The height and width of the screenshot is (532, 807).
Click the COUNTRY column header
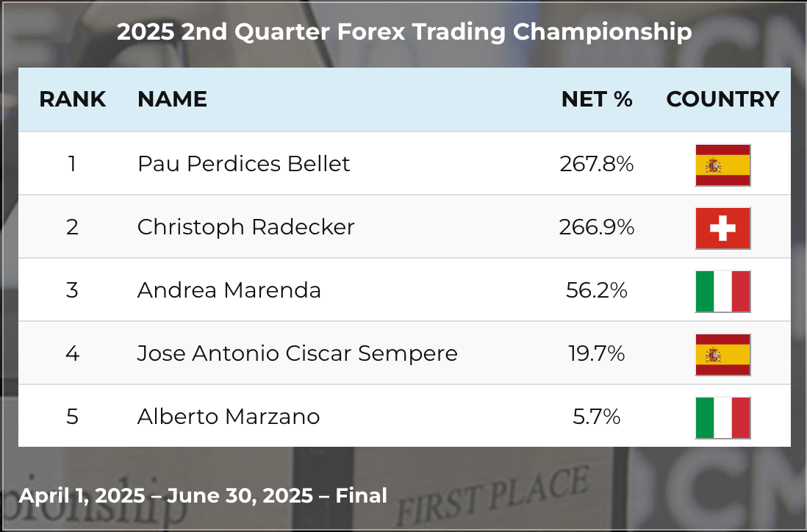coord(722,99)
